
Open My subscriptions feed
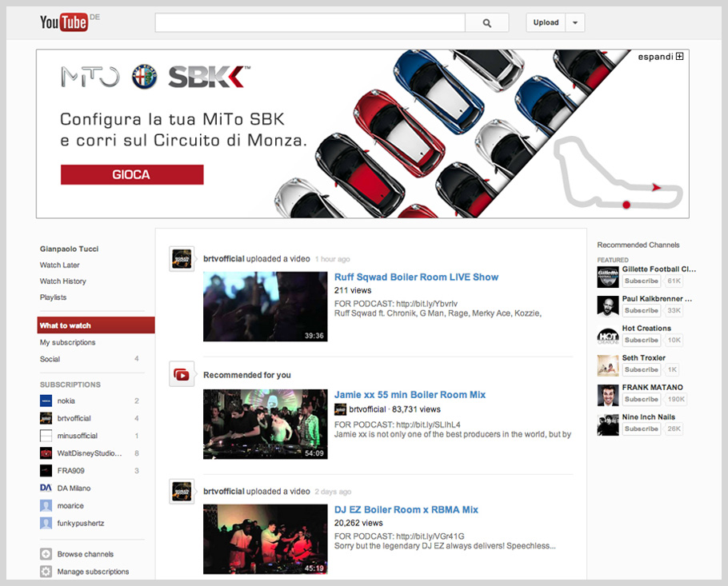(x=67, y=342)
